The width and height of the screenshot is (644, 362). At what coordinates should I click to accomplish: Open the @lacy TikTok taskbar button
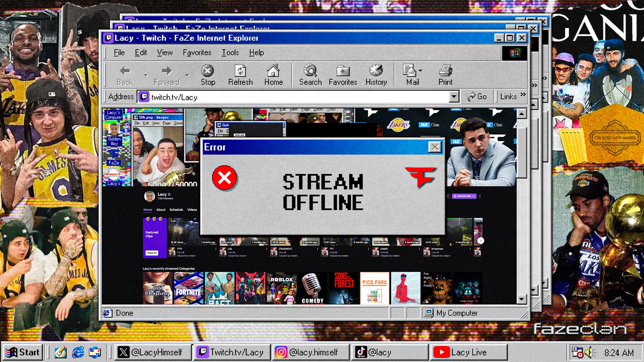(x=389, y=352)
